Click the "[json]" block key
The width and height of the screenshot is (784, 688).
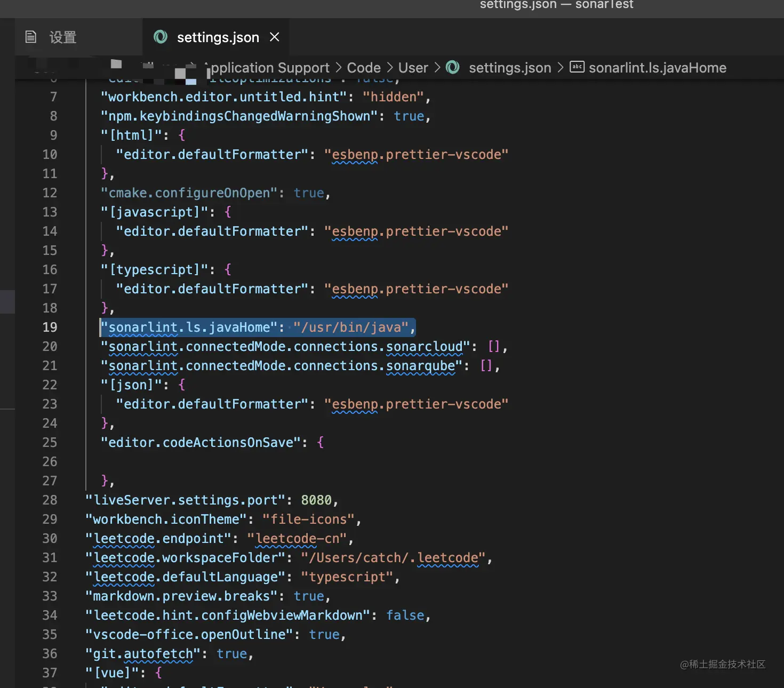131,385
